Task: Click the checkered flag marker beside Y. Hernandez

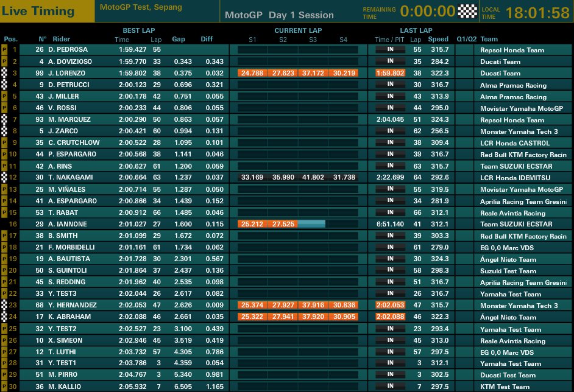Action: tap(4, 305)
